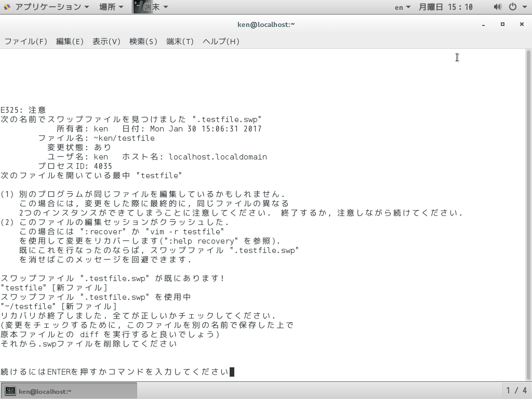Viewport: 532px width, 399px height.
Task: Click the terminal icon beside 端末 in top panel
Action: [x=138, y=7]
